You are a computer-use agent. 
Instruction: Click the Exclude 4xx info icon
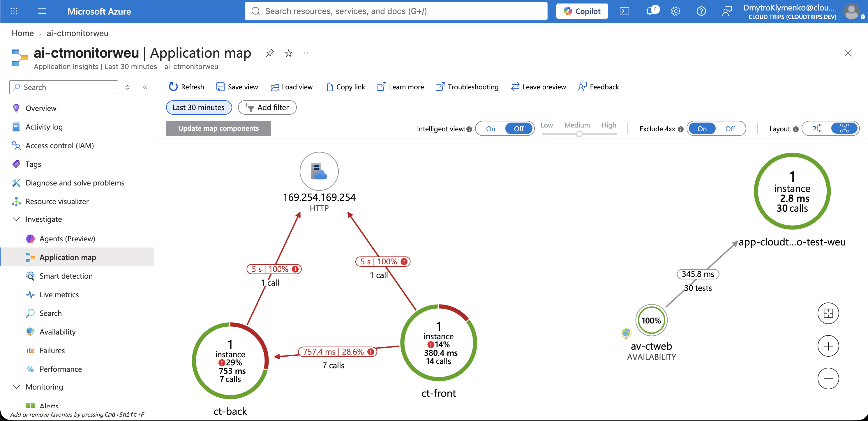click(x=680, y=129)
